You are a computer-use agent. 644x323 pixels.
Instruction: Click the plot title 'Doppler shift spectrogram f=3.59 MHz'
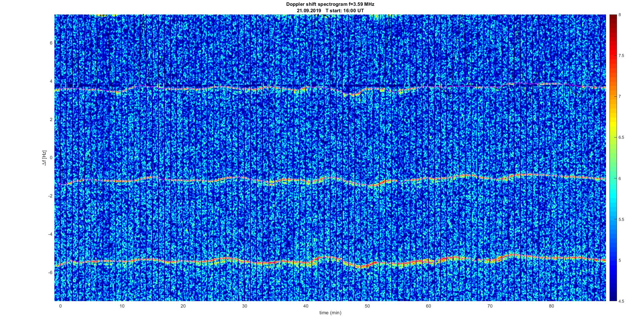330,4
